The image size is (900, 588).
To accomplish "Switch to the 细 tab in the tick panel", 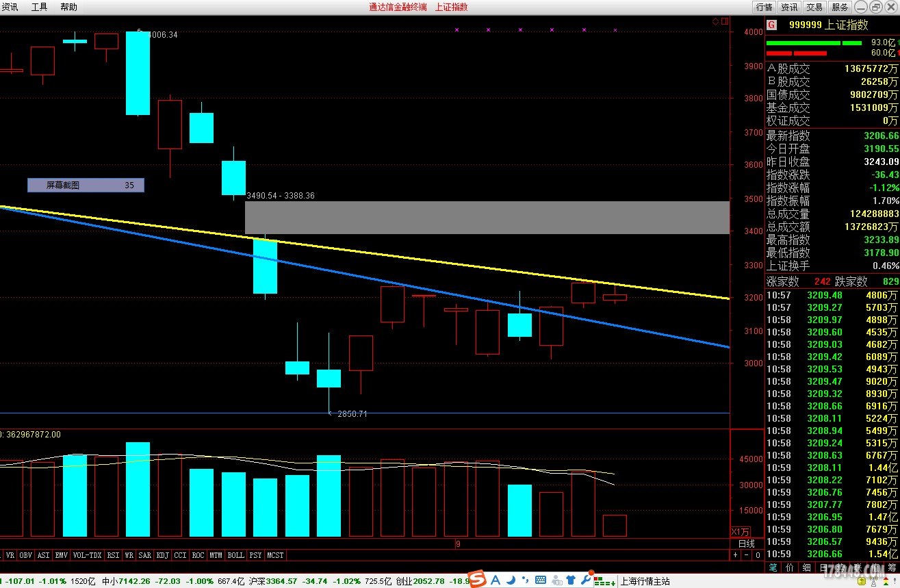I will pos(807,567).
